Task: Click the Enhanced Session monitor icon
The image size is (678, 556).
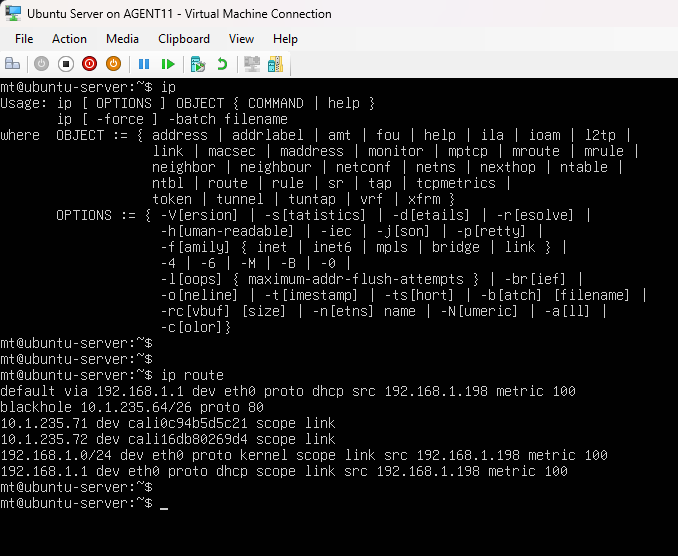Action: click(252, 64)
